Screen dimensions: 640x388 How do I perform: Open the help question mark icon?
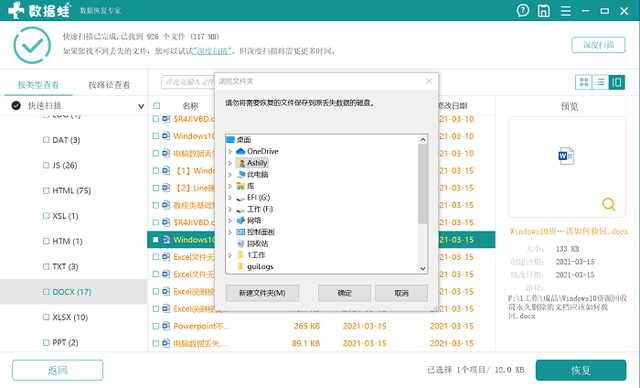pyautogui.click(x=522, y=11)
